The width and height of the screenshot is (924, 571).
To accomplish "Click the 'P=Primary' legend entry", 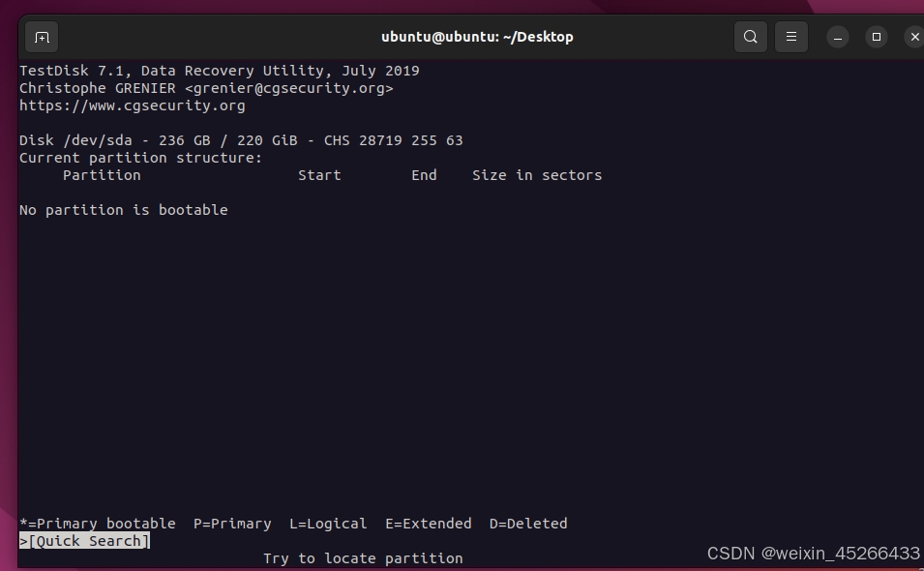I will click(232, 524).
